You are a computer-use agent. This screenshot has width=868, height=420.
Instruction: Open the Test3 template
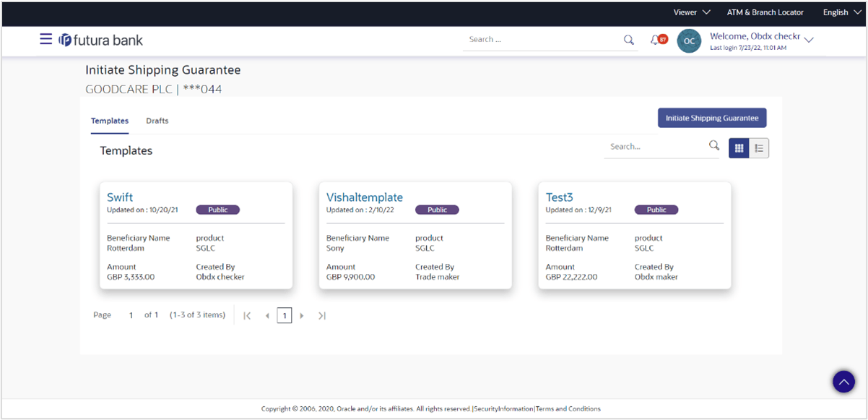[x=560, y=197]
